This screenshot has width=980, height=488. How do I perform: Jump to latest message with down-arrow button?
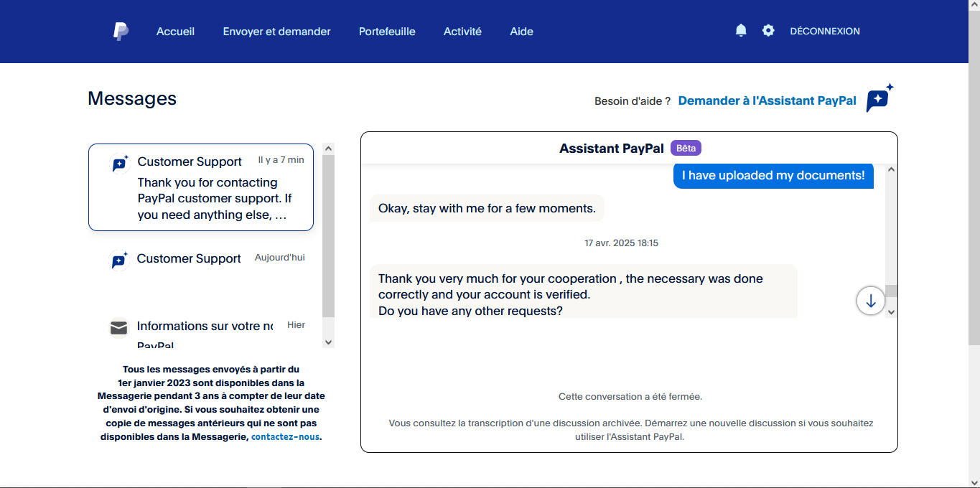[x=871, y=301]
